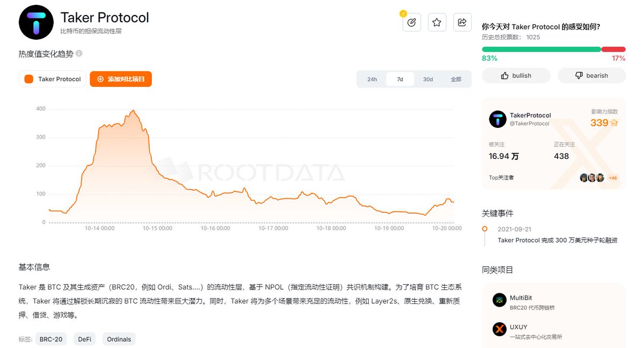Image resolution: width=644 pixels, height=348 pixels.
Task: Open the UXUY project icon
Action: click(x=500, y=329)
